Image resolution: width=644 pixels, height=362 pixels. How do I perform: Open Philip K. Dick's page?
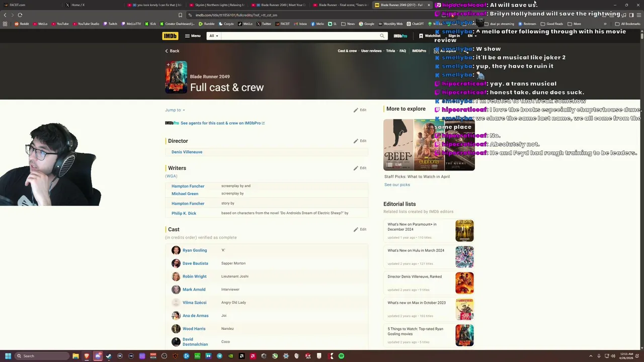point(184,213)
